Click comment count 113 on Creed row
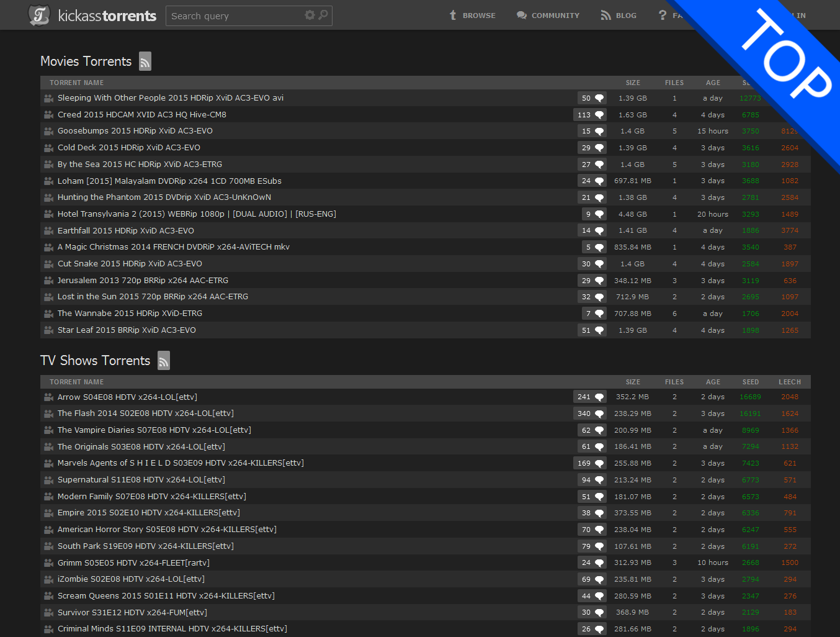The width and height of the screenshot is (840, 637). point(584,115)
